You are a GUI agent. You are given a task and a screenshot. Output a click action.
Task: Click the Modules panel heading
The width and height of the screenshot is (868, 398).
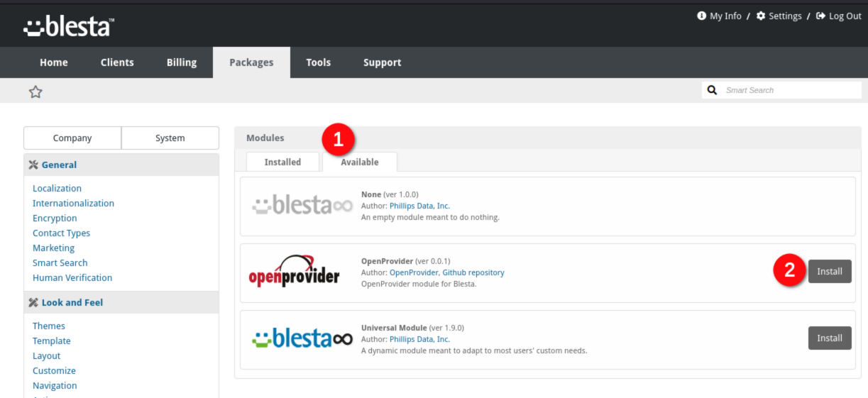point(265,138)
